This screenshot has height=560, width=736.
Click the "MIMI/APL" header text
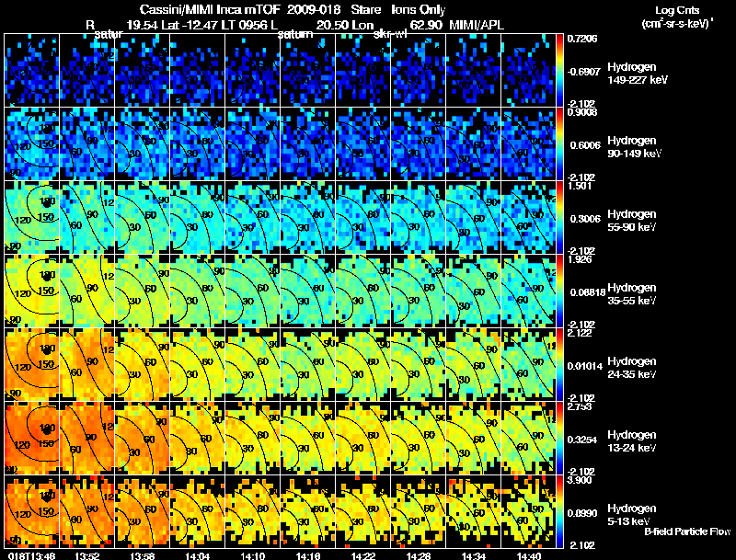477,25
